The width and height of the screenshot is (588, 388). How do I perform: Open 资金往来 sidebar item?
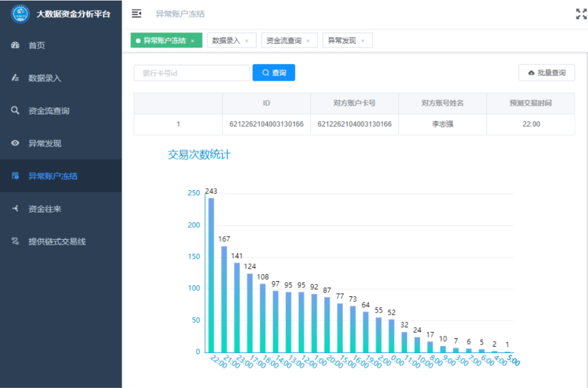[x=61, y=209]
